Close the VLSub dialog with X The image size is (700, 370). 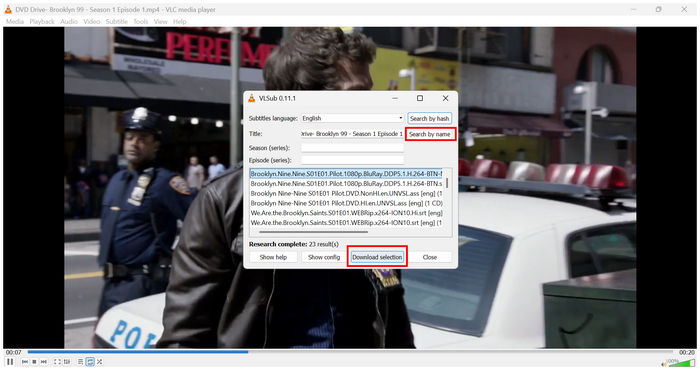[445, 98]
